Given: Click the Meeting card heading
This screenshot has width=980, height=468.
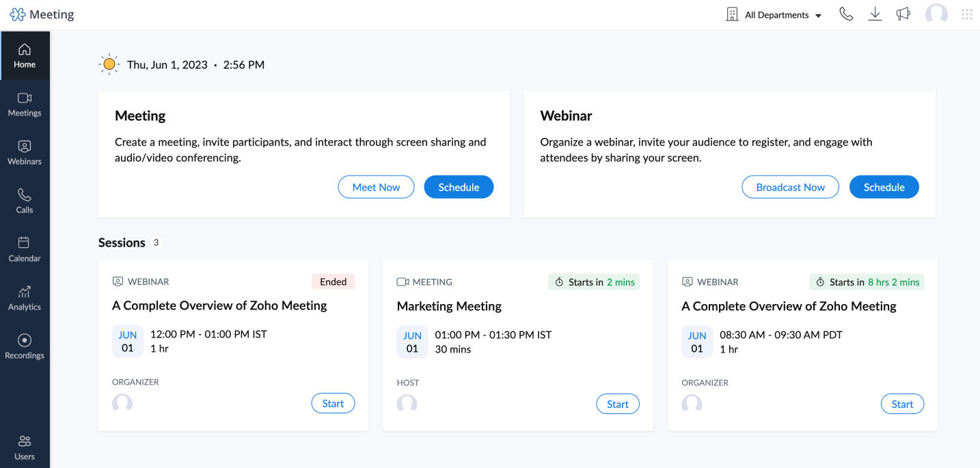Looking at the screenshot, I should tap(140, 115).
